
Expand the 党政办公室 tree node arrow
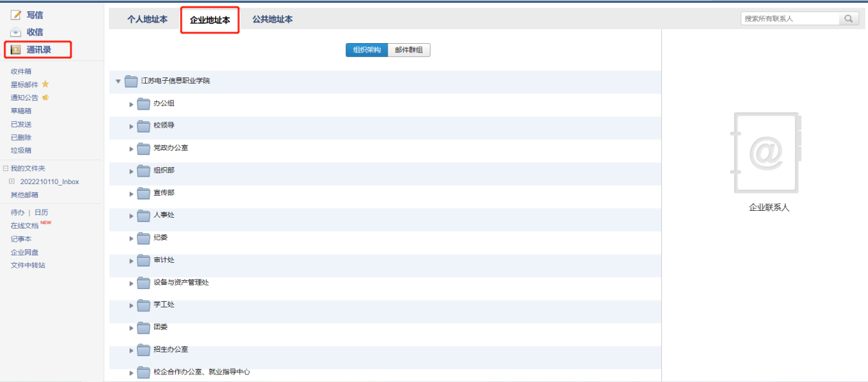[x=131, y=149]
